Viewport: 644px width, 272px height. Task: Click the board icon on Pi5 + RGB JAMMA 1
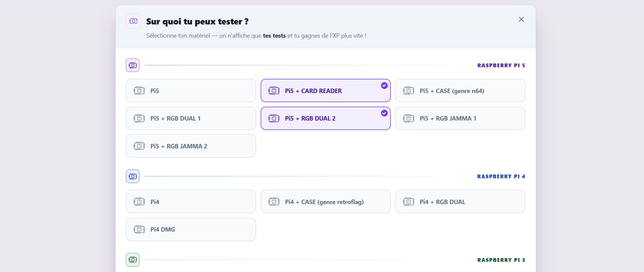tap(409, 119)
